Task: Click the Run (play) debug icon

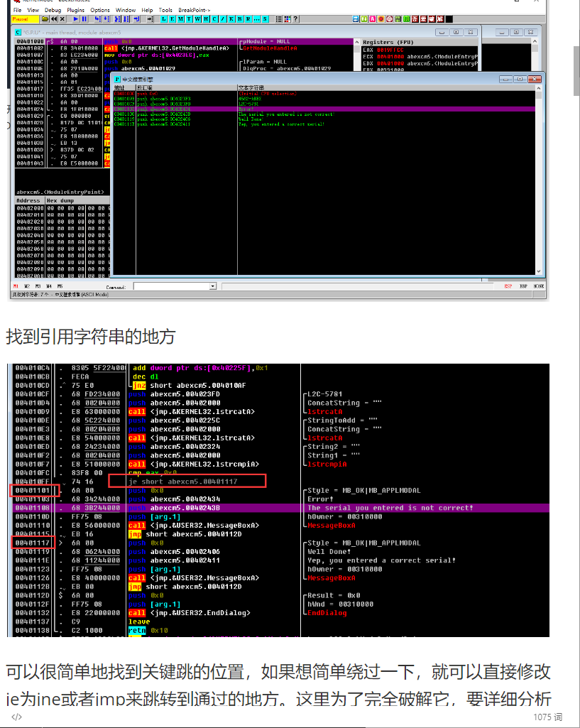Action: 75,18
